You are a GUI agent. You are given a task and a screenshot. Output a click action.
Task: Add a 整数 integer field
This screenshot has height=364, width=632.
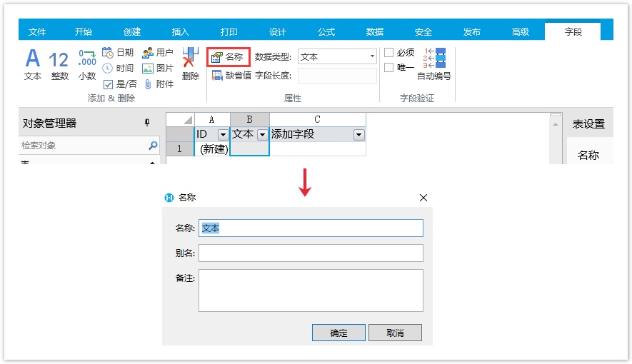tap(59, 64)
